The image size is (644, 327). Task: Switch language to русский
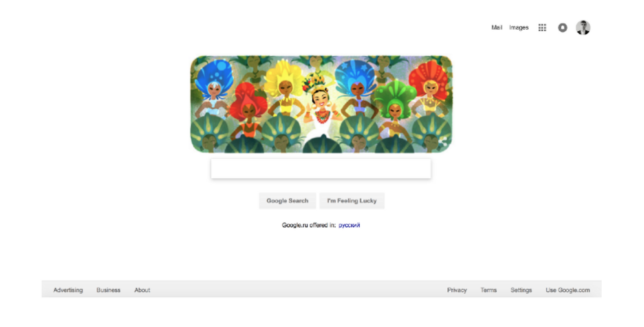(x=349, y=225)
